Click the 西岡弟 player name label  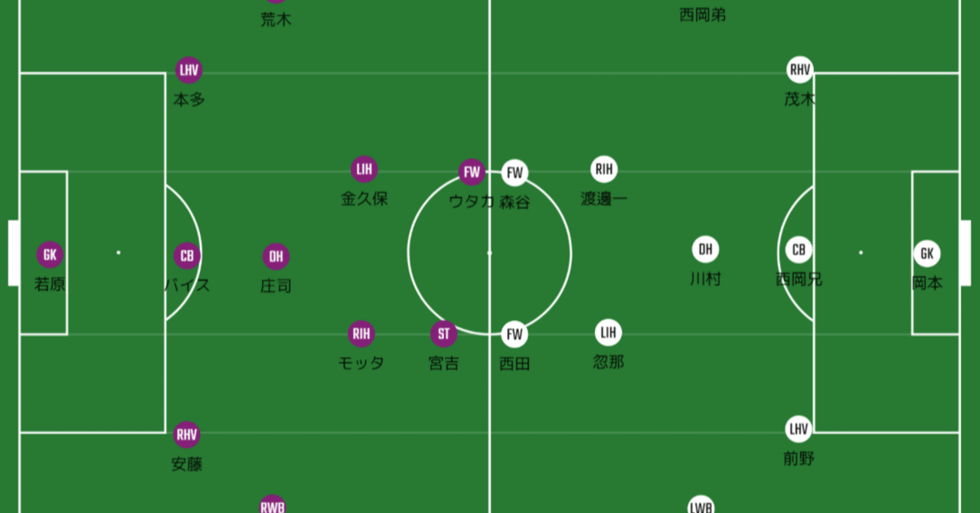[702, 15]
